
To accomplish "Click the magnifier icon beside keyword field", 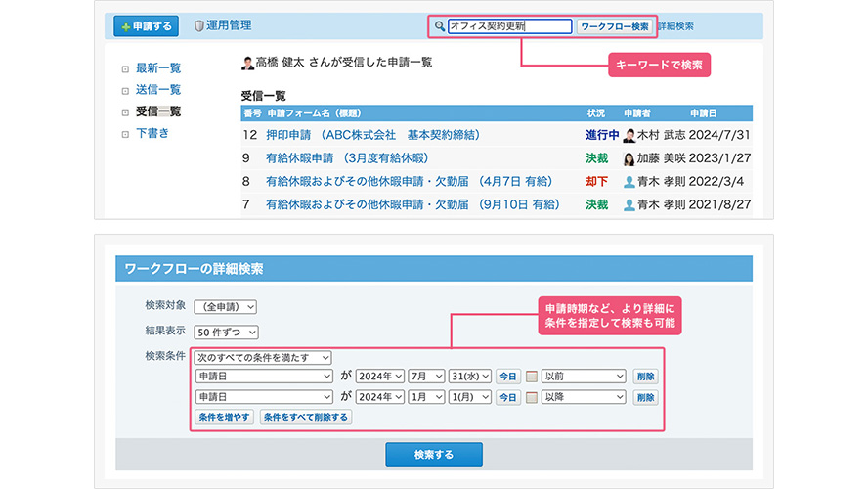I will tap(440, 26).
